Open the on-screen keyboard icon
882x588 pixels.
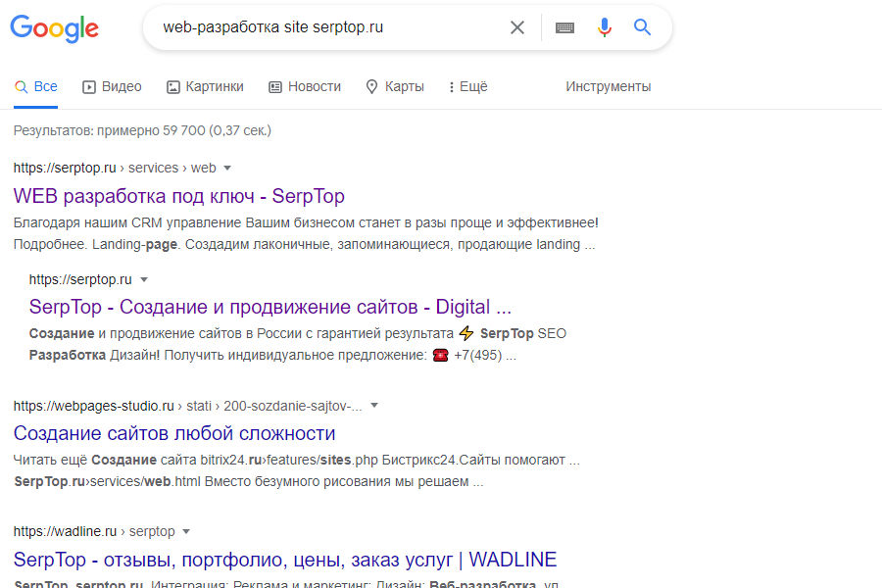click(564, 27)
